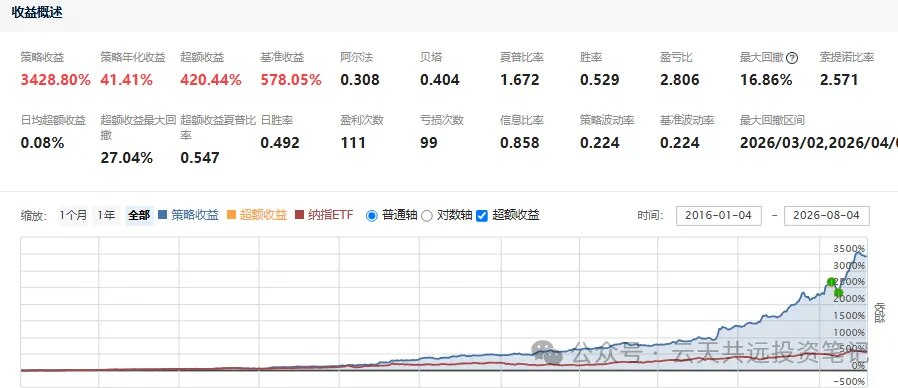This screenshot has height=388, width=898.
Task: Click the 基准收益 value 578.05%
Action: tap(291, 80)
